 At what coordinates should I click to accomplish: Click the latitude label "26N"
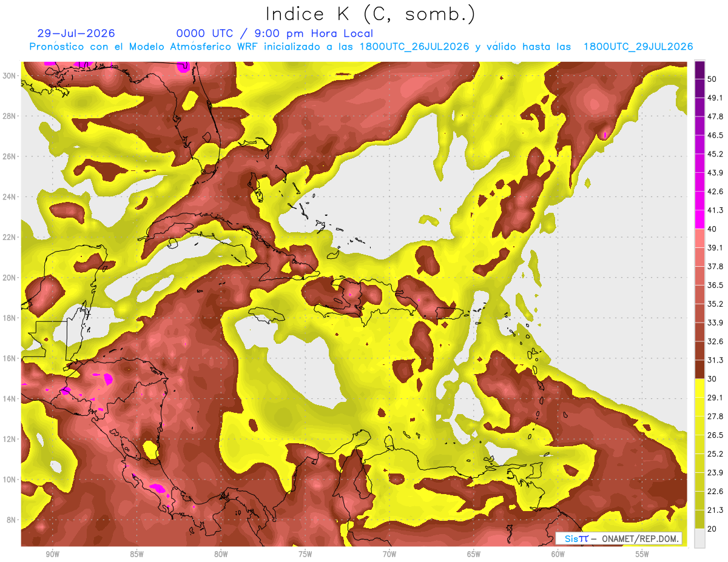10,156
